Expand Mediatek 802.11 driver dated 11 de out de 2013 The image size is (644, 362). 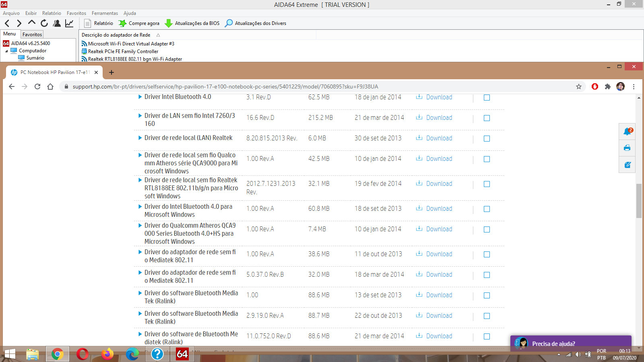pyautogui.click(x=140, y=252)
